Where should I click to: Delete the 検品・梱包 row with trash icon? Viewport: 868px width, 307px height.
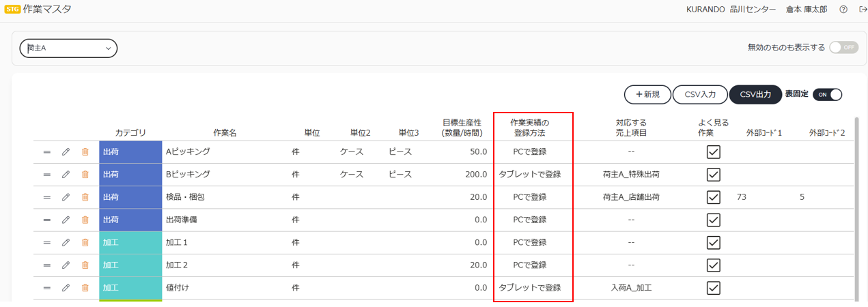tap(85, 197)
